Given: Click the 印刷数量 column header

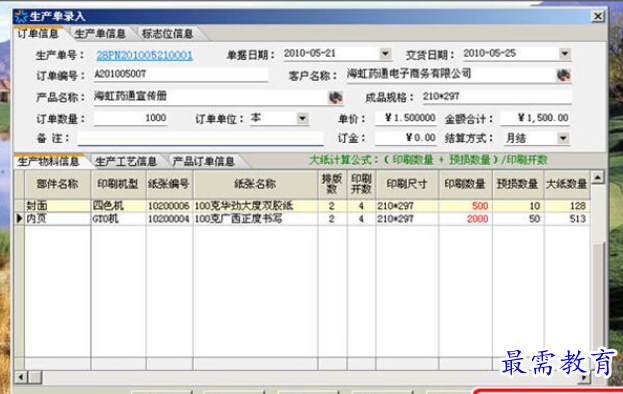Looking at the screenshot, I should 465,184.
